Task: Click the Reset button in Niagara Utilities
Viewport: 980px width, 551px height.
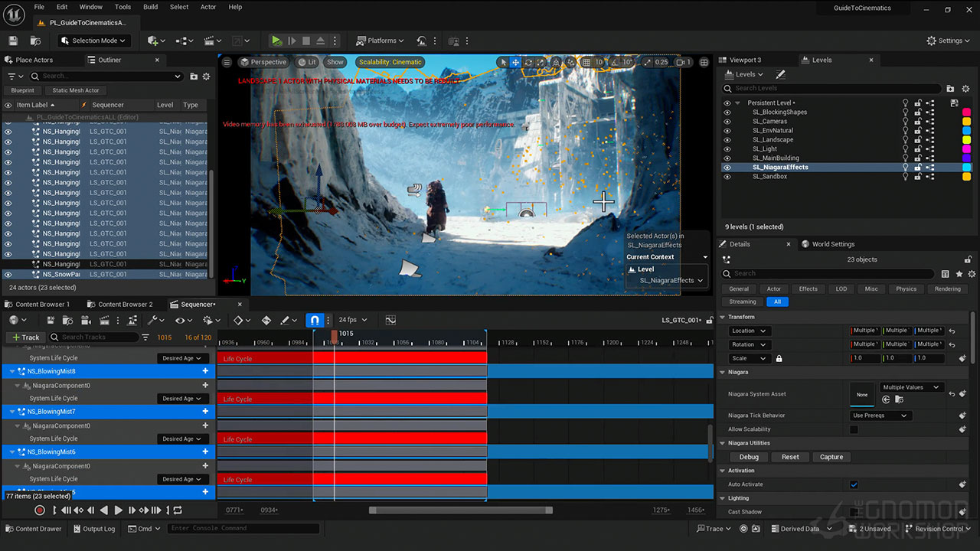Action: click(x=790, y=457)
